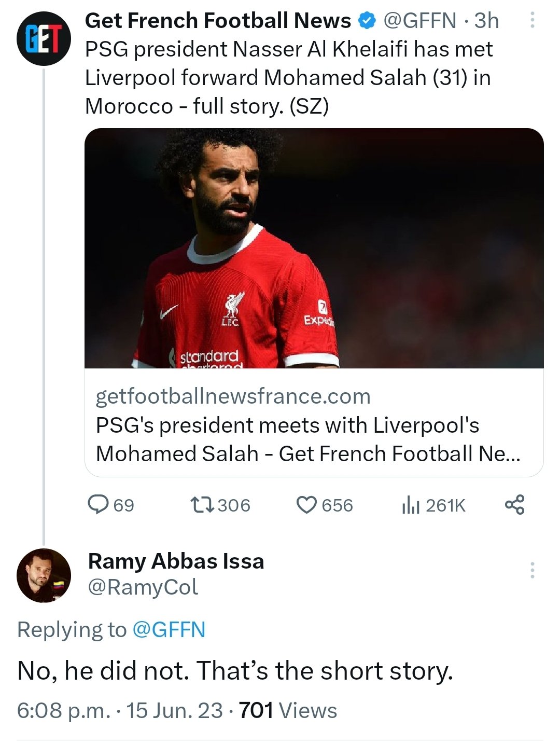Click the @RamyCol handle
Image resolution: width=560 pixels, height=744 pixels.
143,587
